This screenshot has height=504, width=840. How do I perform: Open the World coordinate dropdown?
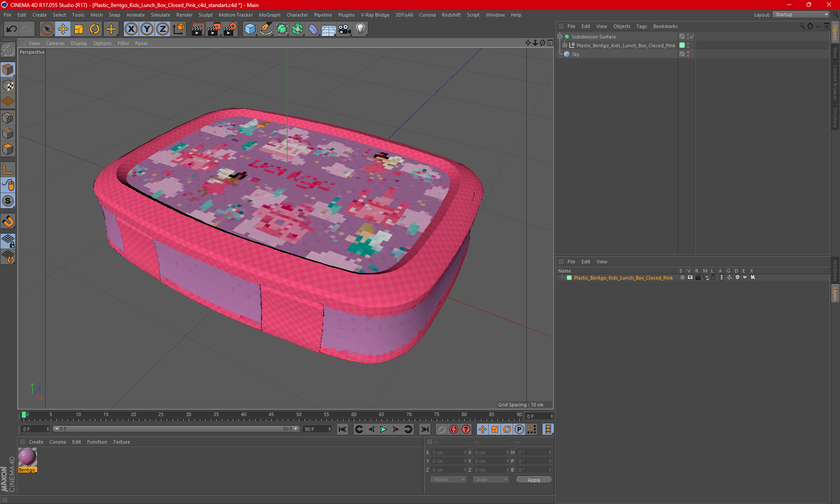448,479
